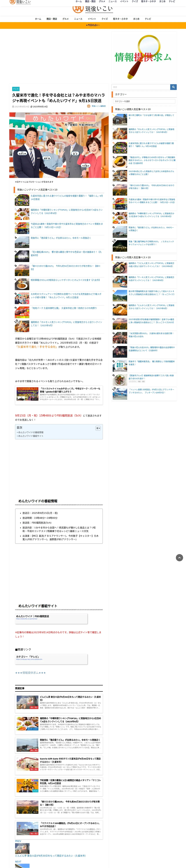Image resolution: width=186 pixels, height=868 pixels.
Task: Click the 情報提供求ム magnifier banner image
Action: coord(144,57)
